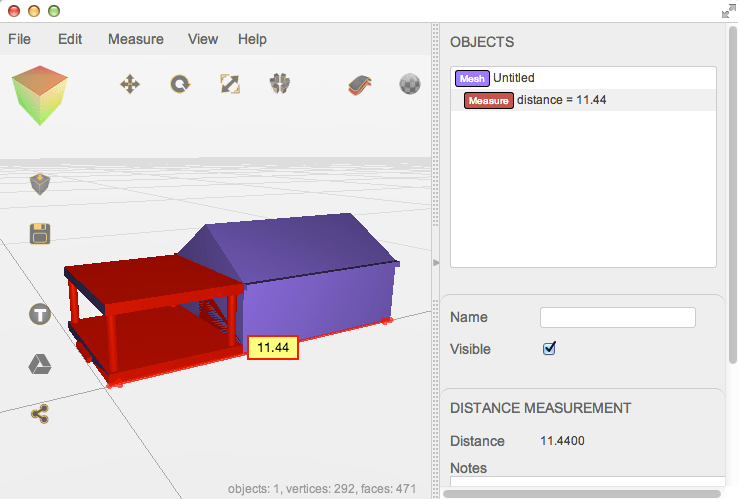Click the DISTANCE MEASUREMENT heading
The height and width of the screenshot is (499, 738).
[x=540, y=408]
